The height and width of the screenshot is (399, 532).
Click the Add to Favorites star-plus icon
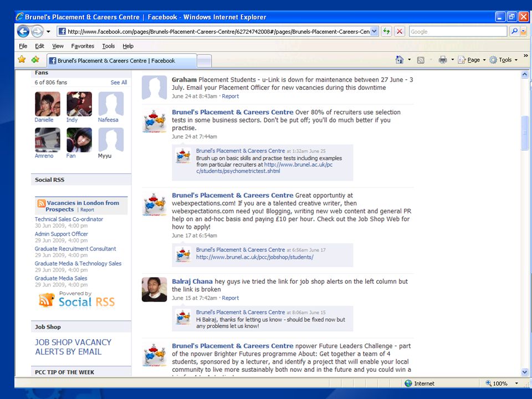click(x=35, y=60)
